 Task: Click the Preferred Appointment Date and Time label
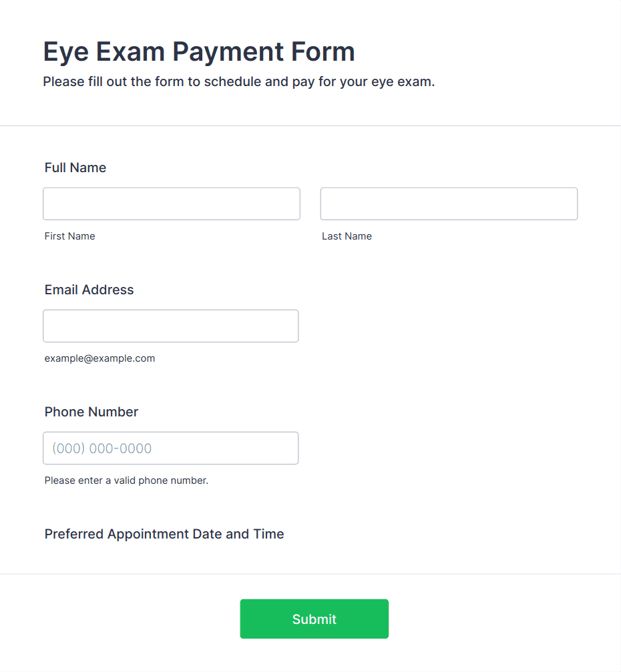[x=164, y=534]
